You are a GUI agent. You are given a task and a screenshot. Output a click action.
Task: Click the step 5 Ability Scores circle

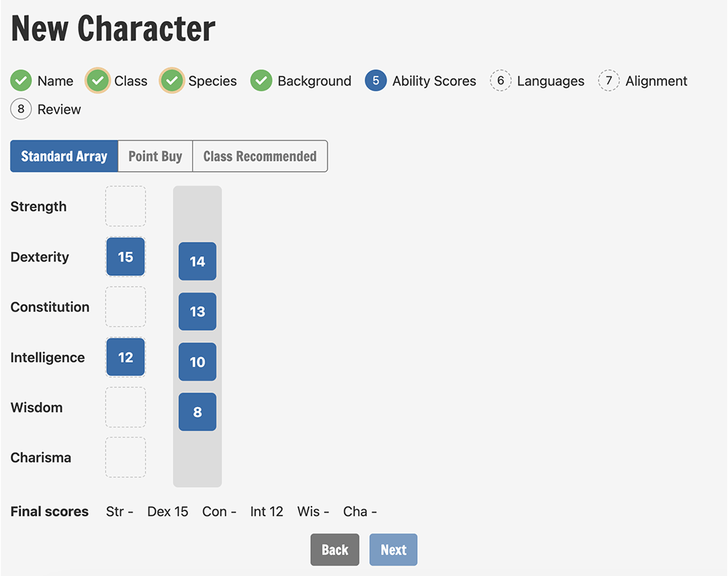376,81
